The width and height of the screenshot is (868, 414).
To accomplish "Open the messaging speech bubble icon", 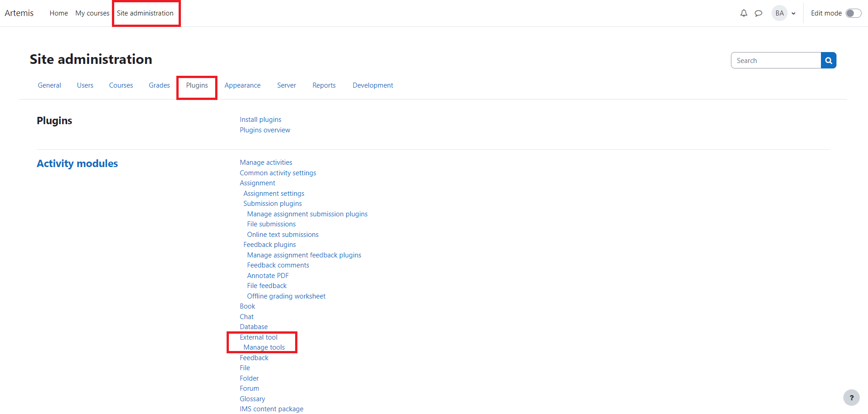I will (x=759, y=13).
